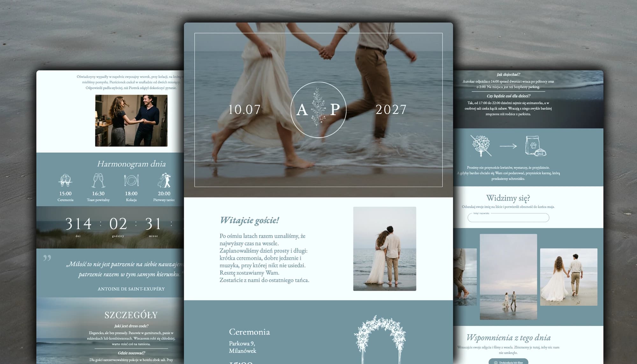Click the Harmonogram dnia heading

coord(131,164)
